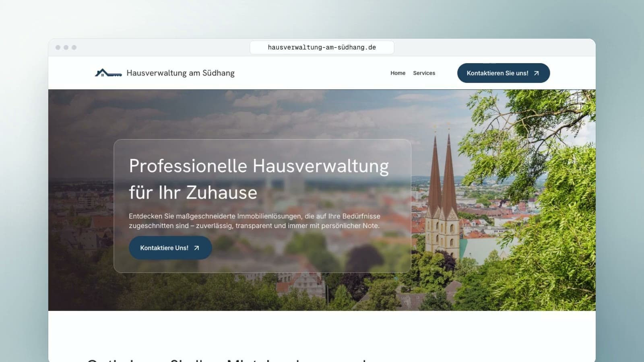Click the house-and-key logo icon
644x362 pixels.
(x=108, y=73)
